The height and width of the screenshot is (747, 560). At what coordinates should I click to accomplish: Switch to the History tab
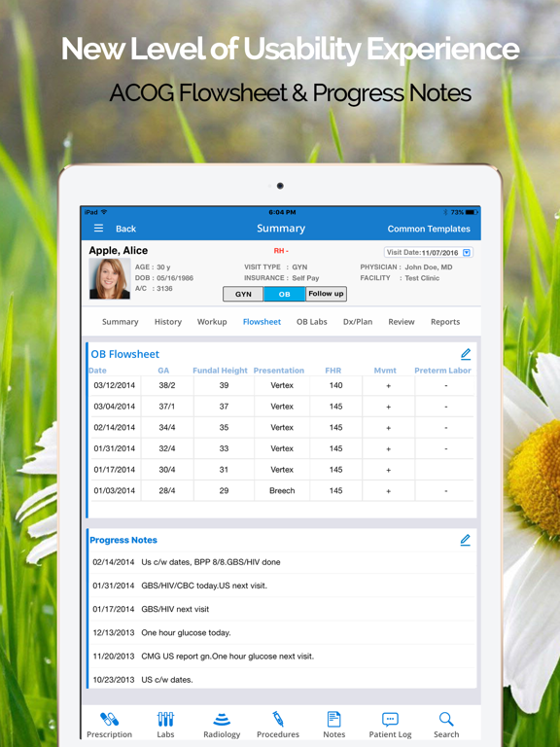click(x=168, y=322)
